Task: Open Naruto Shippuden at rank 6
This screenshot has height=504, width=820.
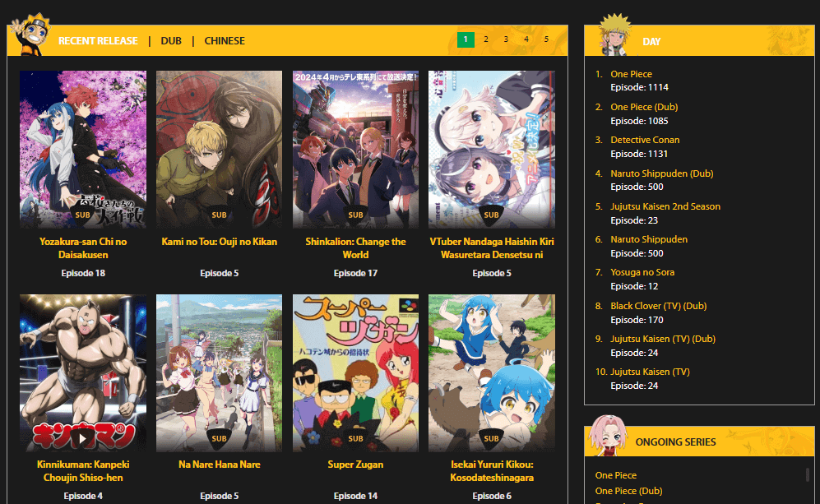Action: pos(649,239)
